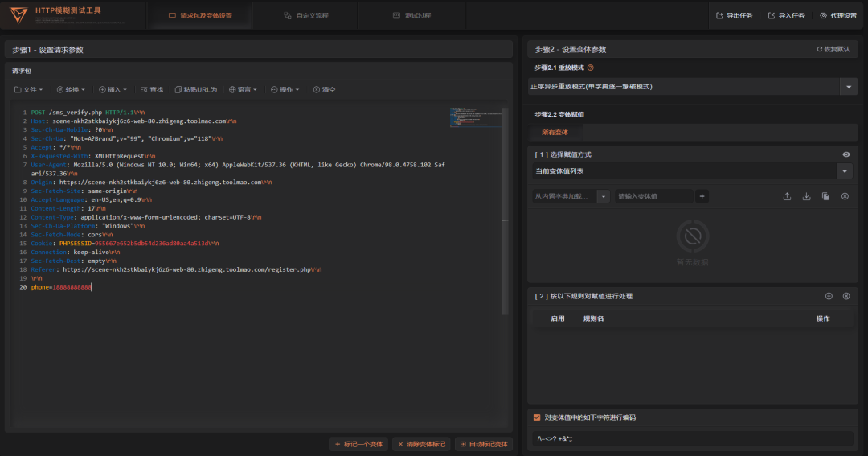Toggle the eye icon for 选择赋值方式
The image size is (868, 456).
click(845, 154)
